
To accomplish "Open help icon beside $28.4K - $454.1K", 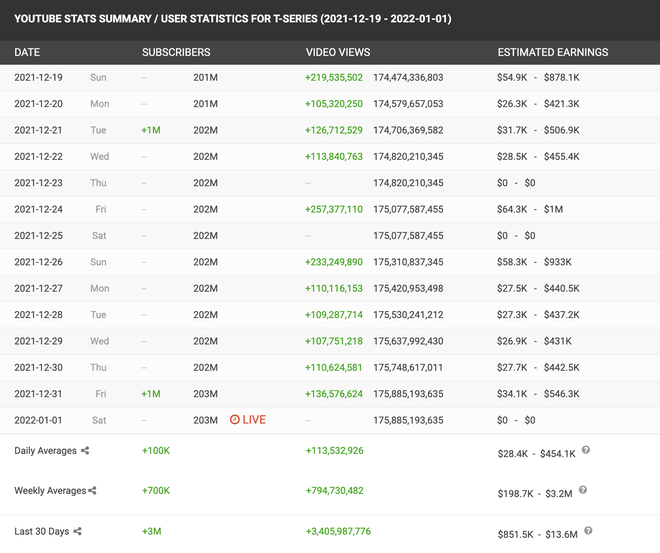I will coord(585,450).
